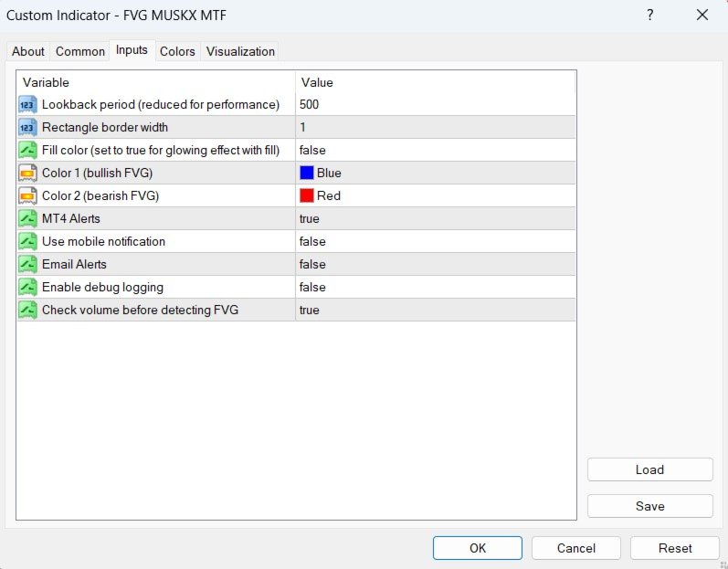Select the 'Use mobile notification' label
This screenshot has height=569, width=728.
(103, 241)
